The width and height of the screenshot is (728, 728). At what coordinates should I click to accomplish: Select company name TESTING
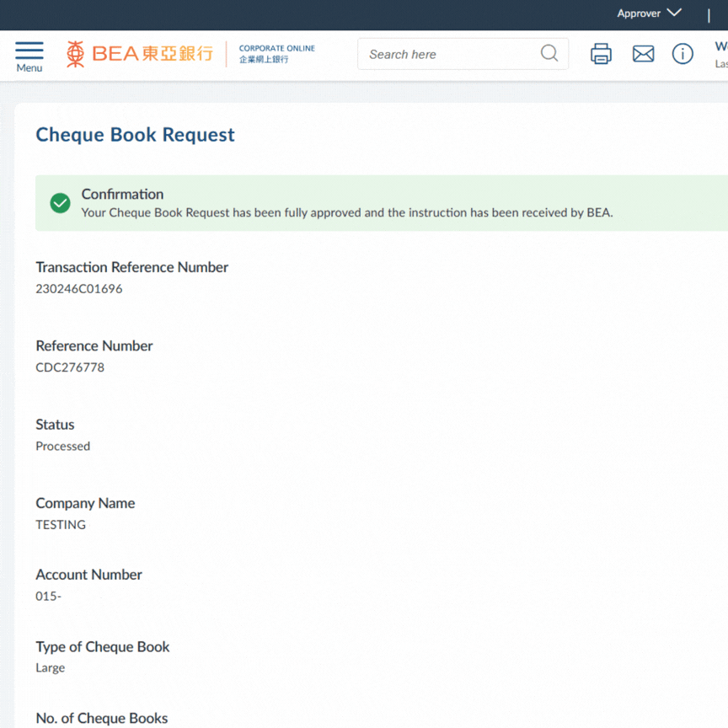tap(61, 525)
